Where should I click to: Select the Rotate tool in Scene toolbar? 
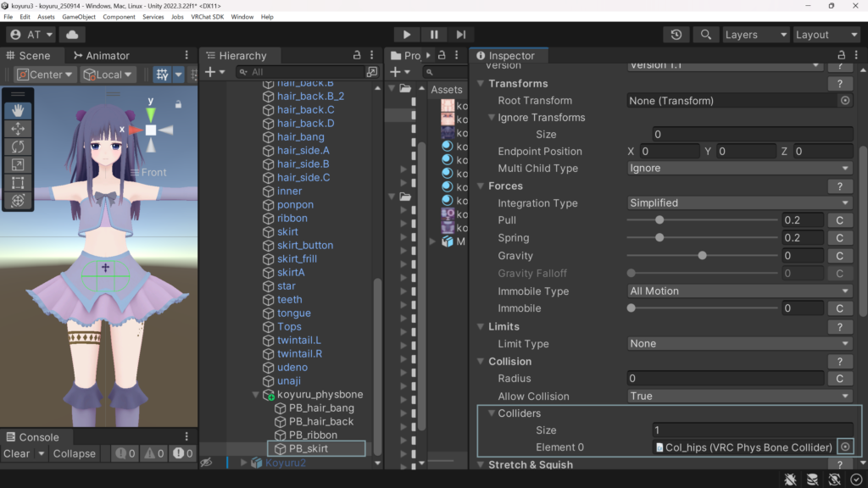coord(18,147)
